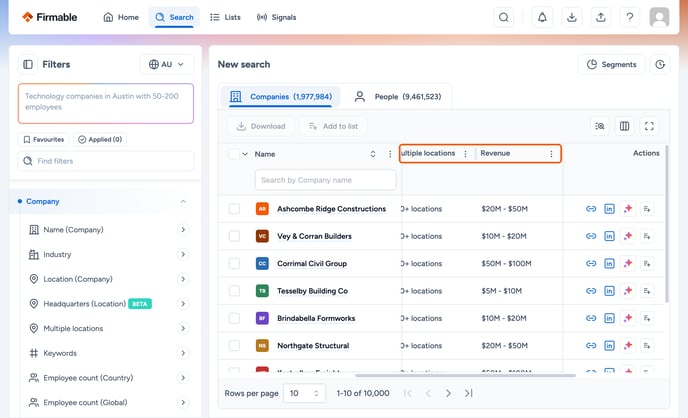The height and width of the screenshot is (418, 688).
Task: Open Name column options menu
Action: pyautogui.click(x=390, y=154)
